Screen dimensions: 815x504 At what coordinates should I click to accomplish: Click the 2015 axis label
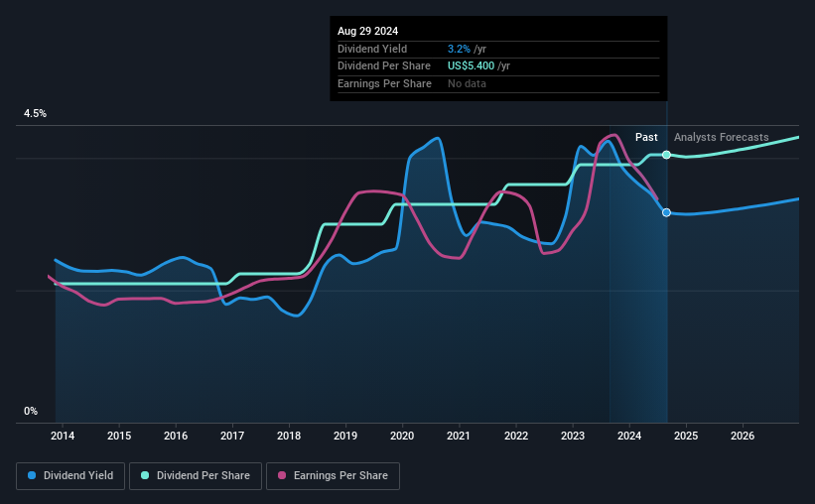[x=119, y=436]
